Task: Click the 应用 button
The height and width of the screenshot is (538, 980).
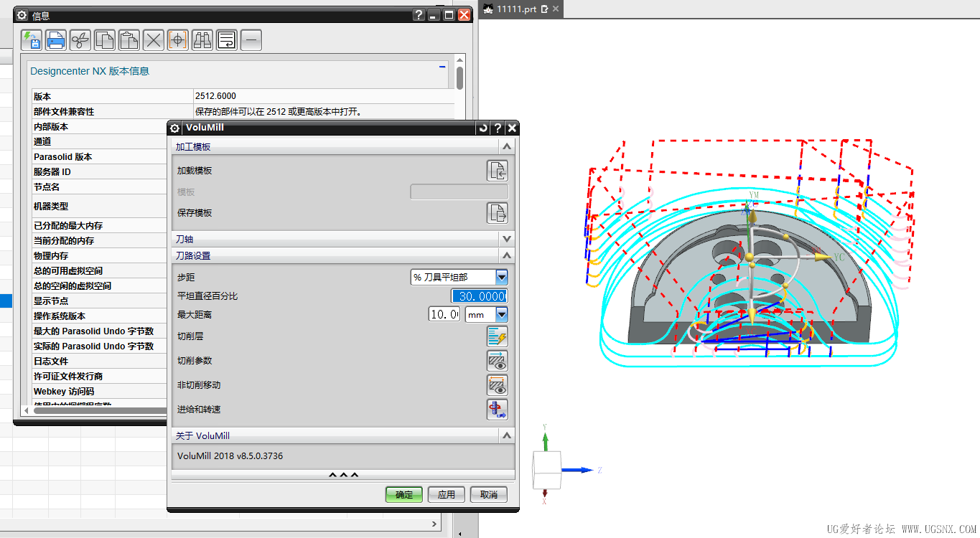Action: pyautogui.click(x=447, y=494)
